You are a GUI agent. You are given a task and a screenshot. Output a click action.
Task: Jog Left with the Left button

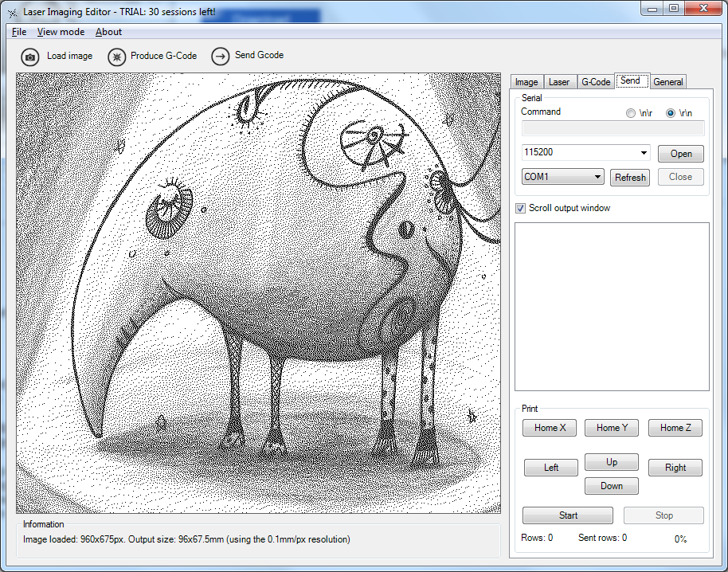pos(551,468)
